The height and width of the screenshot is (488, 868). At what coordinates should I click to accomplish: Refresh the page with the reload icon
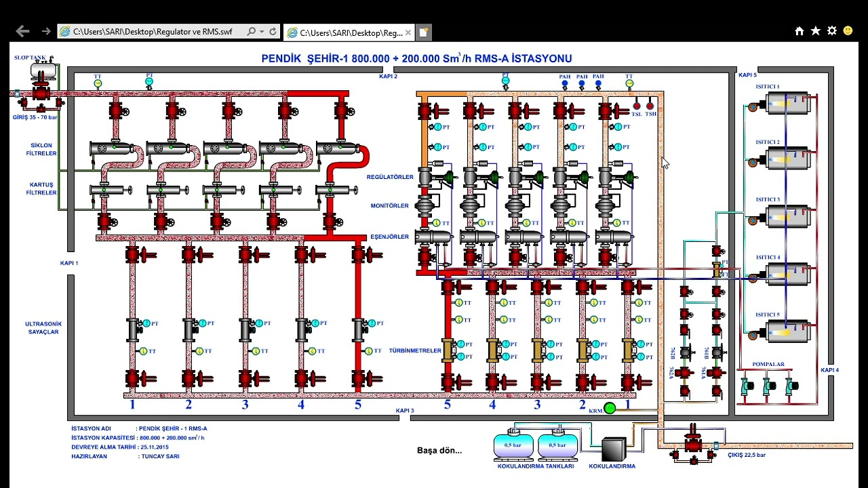point(273,32)
